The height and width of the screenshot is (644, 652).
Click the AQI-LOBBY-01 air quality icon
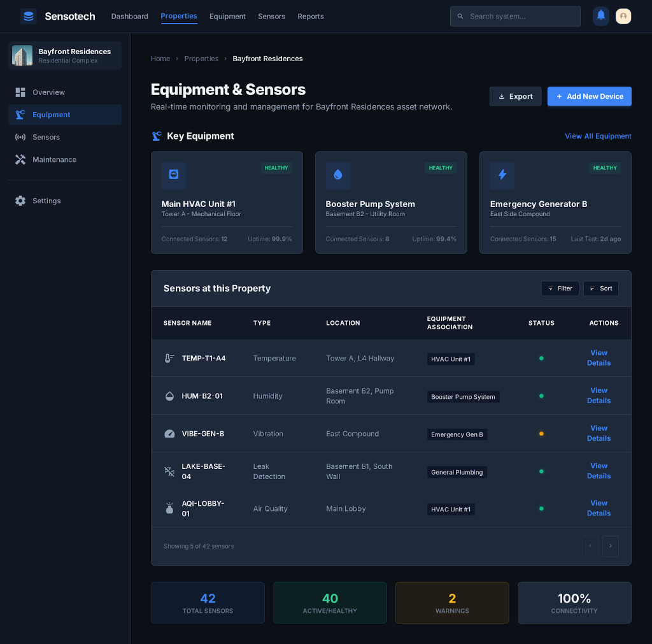169,508
